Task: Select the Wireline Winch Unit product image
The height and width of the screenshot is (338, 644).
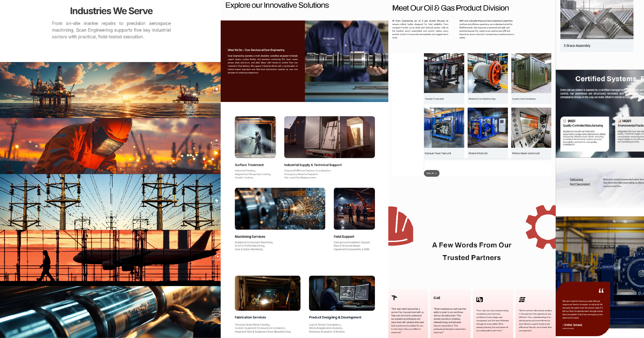Action: (487, 128)
